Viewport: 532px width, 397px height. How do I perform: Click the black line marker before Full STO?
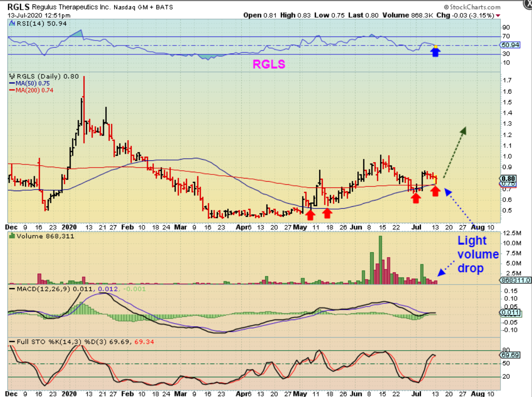(x=12, y=342)
